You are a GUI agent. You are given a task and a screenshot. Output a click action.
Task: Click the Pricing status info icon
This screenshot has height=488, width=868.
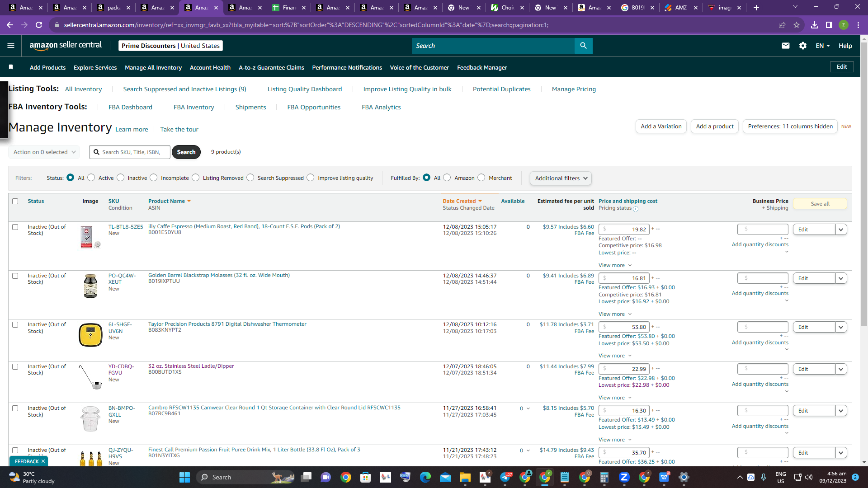(x=636, y=209)
